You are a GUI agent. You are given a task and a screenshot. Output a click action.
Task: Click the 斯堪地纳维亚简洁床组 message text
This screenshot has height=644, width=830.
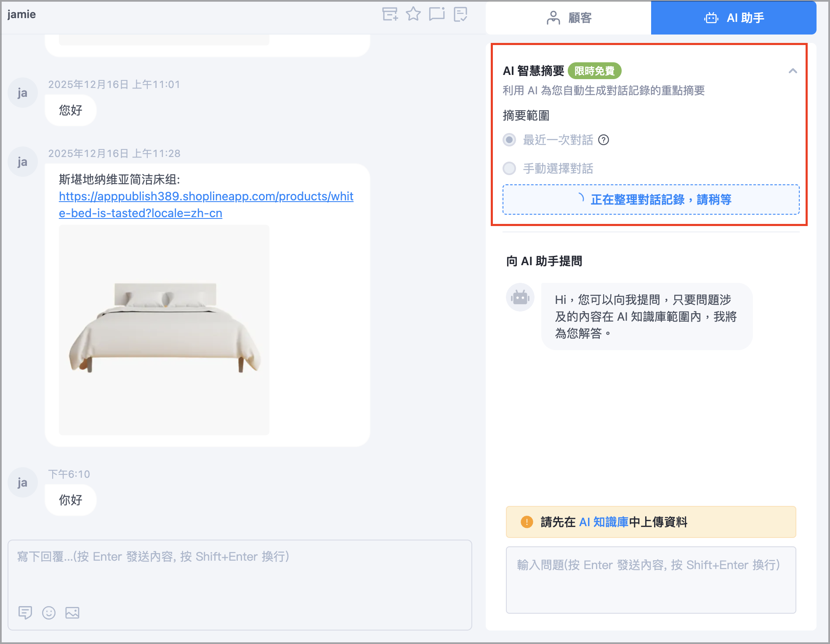pyautogui.click(x=120, y=179)
